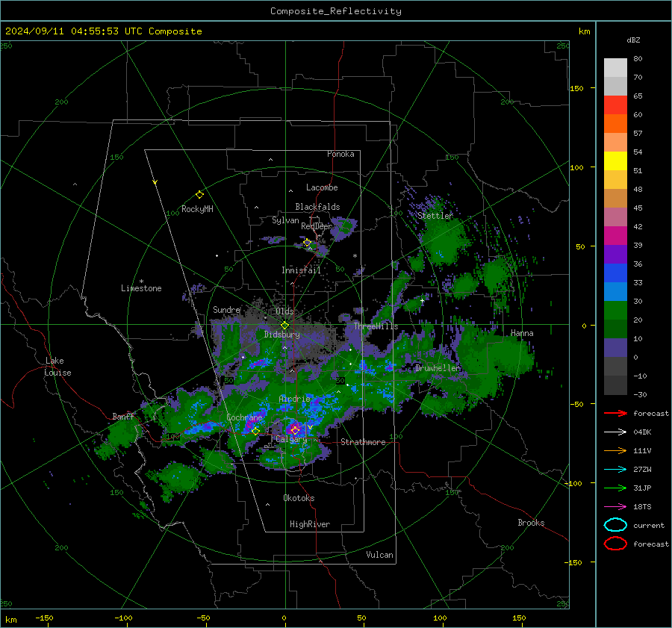Click the Calgary city label
The height and width of the screenshot is (628, 672).
[291, 439]
